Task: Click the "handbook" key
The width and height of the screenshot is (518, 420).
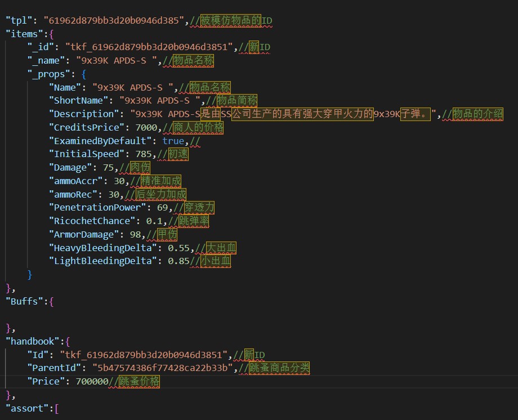Action: coord(33,341)
